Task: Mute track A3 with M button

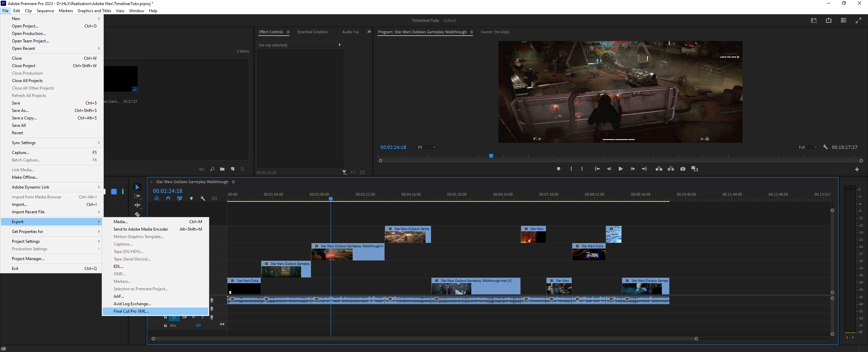Action: click(193, 317)
